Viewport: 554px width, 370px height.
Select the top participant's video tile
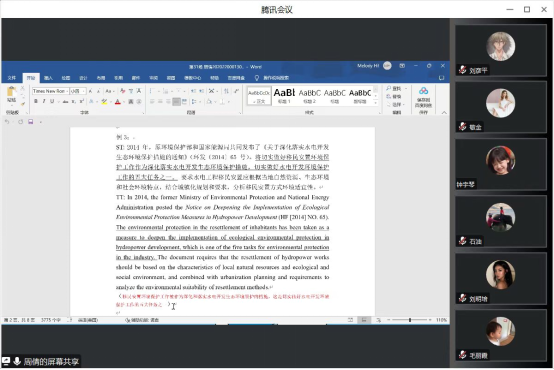[x=501, y=50]
